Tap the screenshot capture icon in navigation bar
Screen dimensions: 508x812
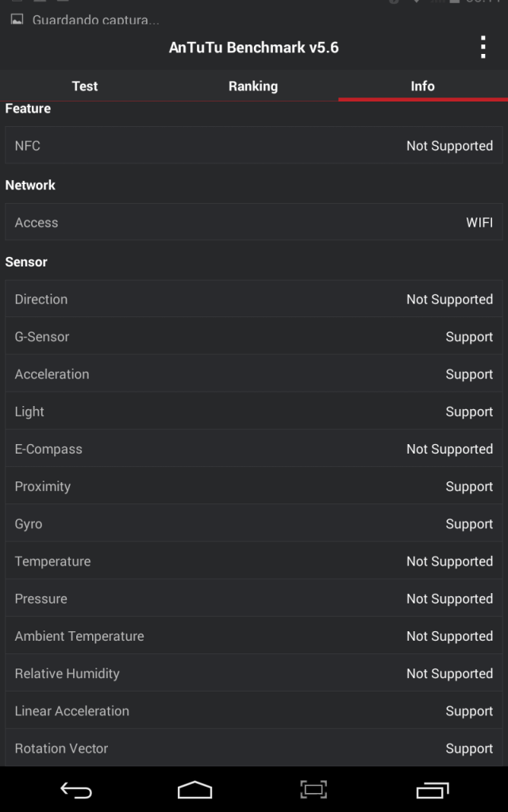coord(314,790)
